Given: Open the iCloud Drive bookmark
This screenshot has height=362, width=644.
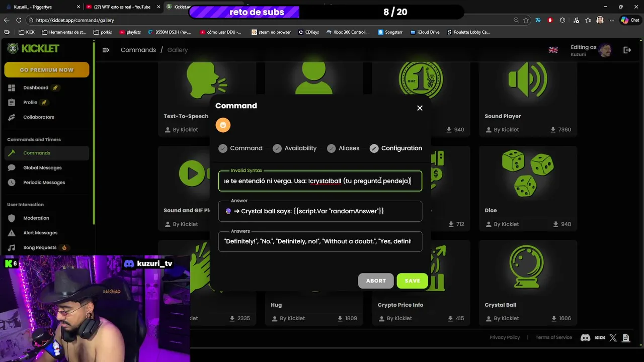Looking at the screenshot, I should click(425, 32).
